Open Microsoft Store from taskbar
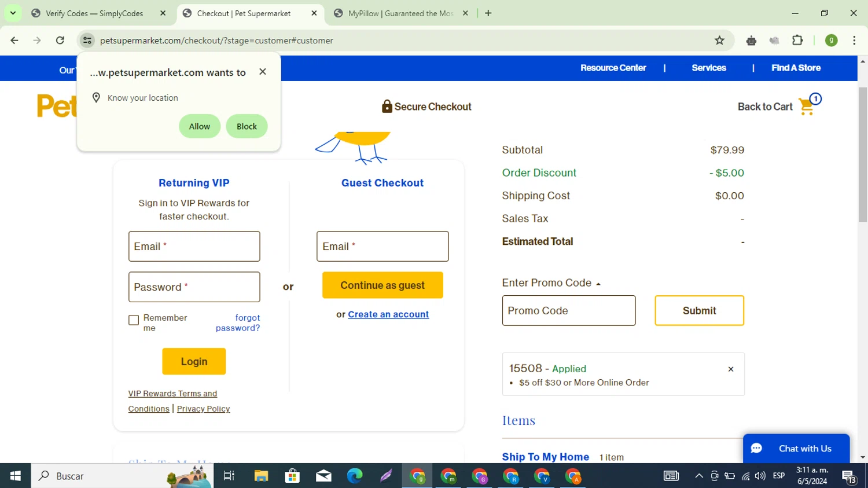Image resolution: width=868 pixels, height=488 pixels. pyautogui.click(x=292, y=476)
